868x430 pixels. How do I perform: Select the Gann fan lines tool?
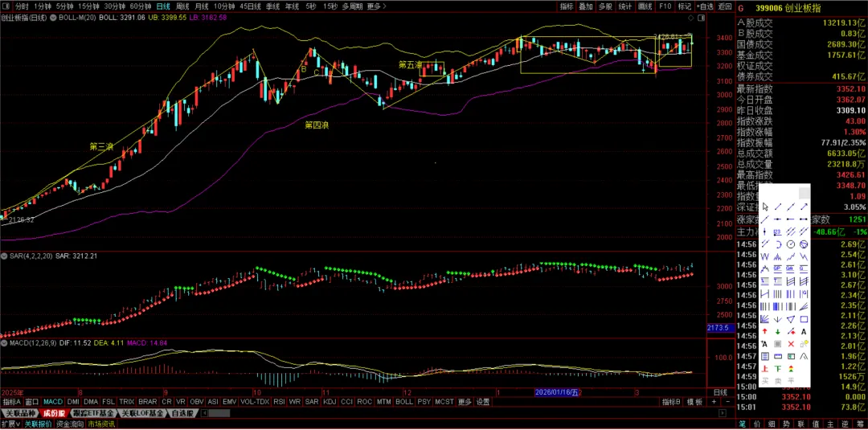click(765, 319)
